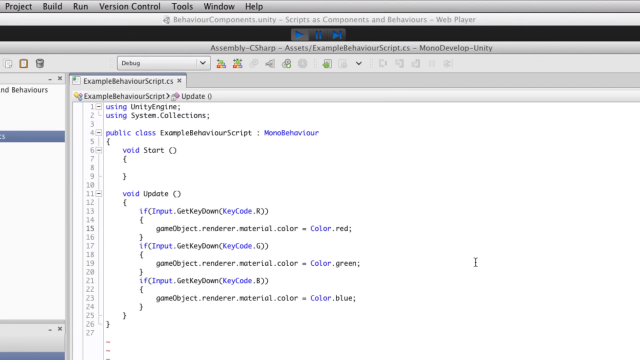Open the Update () method breadcrumb

click(x=192, y=96)
